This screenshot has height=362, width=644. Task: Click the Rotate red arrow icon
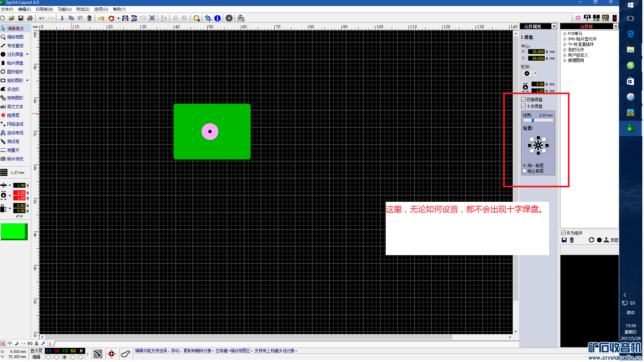tap(111, 18)
